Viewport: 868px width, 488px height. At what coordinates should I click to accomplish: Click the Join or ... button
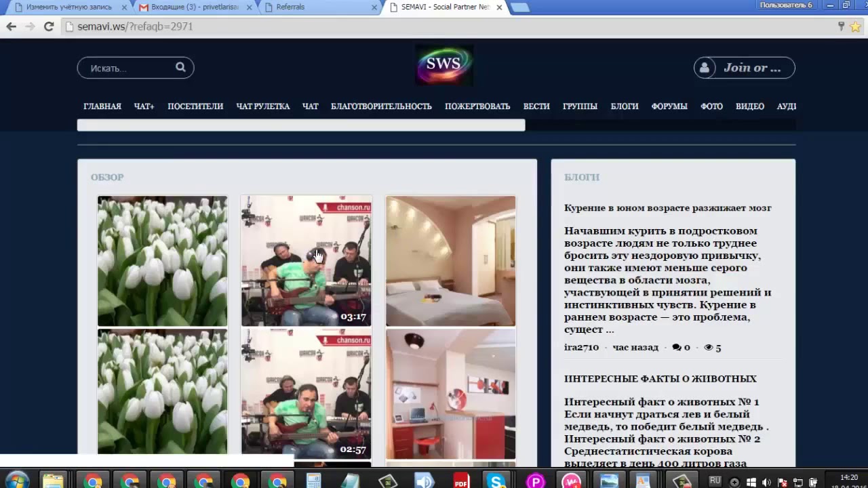point(744,68)
